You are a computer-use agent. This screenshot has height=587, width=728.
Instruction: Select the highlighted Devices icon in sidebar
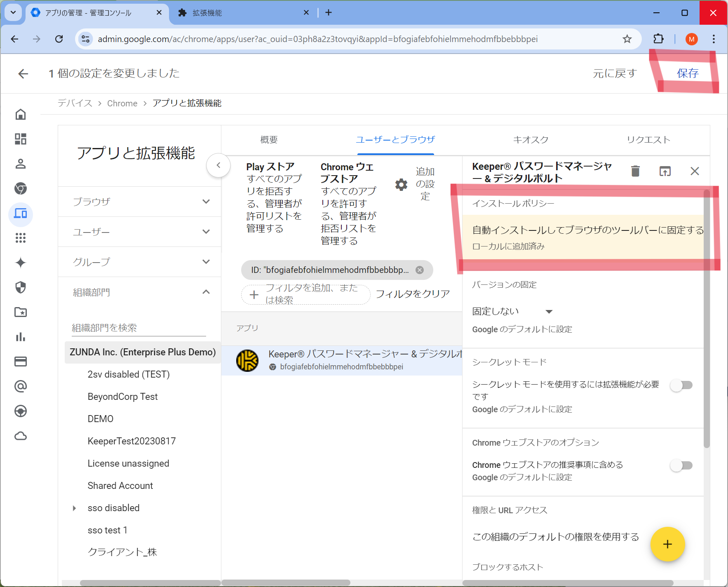click(21, 214)
